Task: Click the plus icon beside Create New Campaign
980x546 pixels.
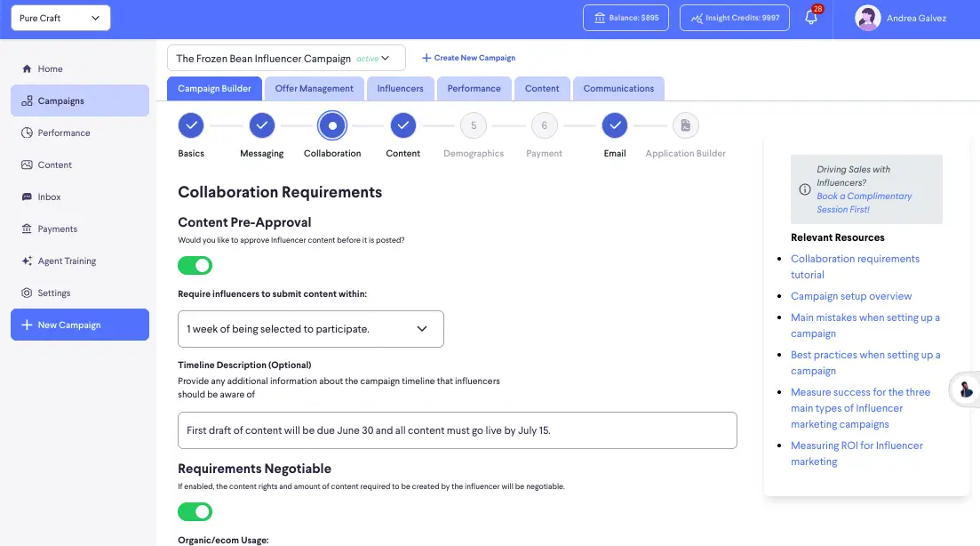Action: point(426,58)
